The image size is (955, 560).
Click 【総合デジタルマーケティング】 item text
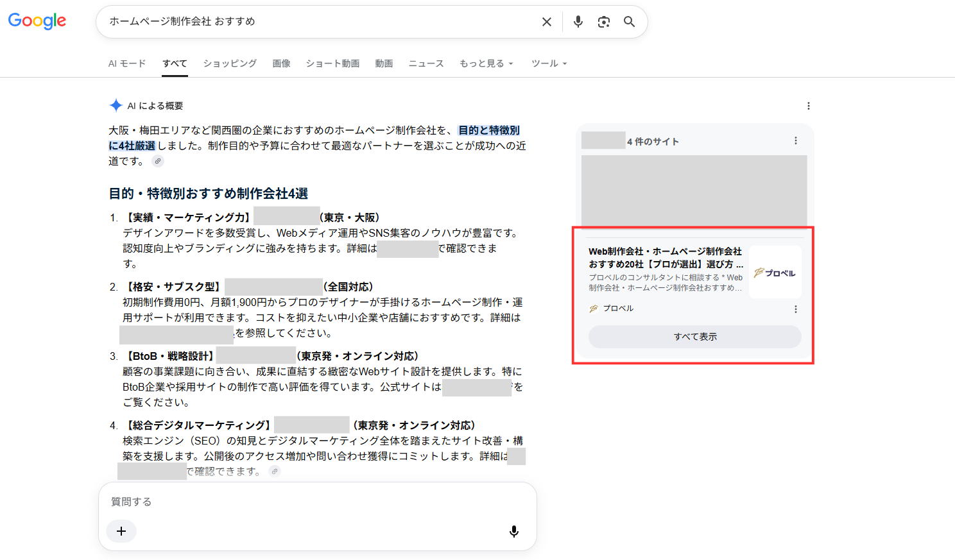198,425
